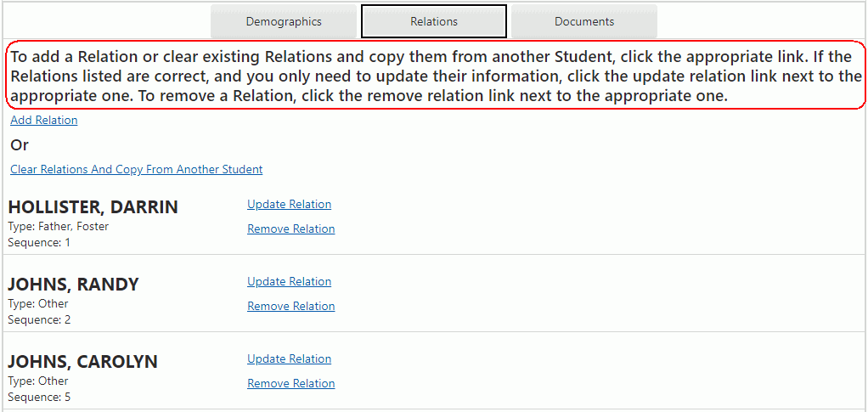Click the Add Relation link
The height and width of the screenshot is (412, 868).
click(44, 121)
